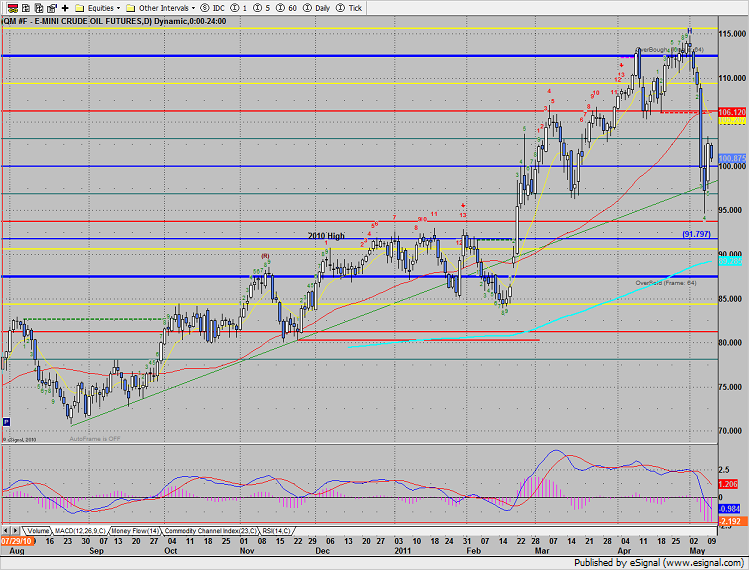
Task: Switch to the 1-minute interval
Action: (238, 8)
